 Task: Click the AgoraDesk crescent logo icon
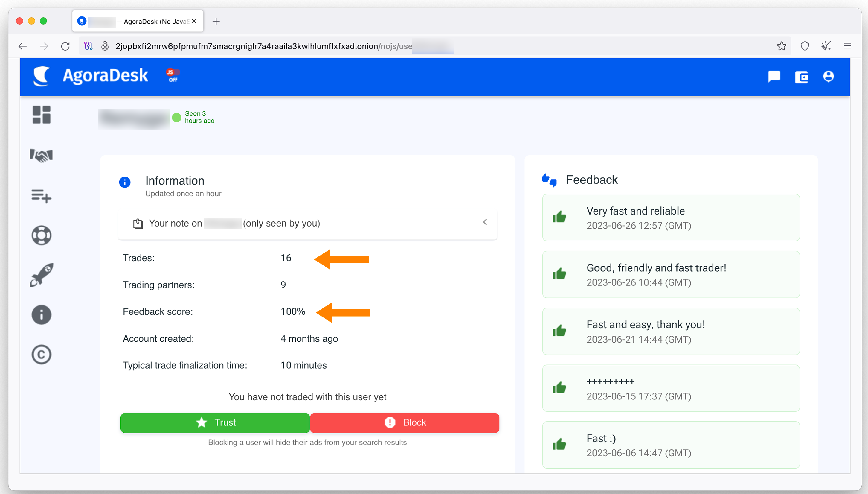[41, 76]
